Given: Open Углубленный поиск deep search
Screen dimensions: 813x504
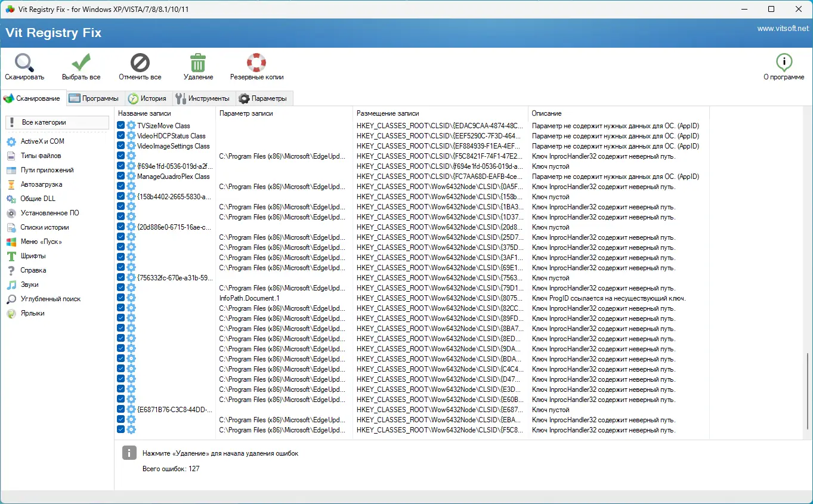Looking at the screenshot, I should [51, 299].
